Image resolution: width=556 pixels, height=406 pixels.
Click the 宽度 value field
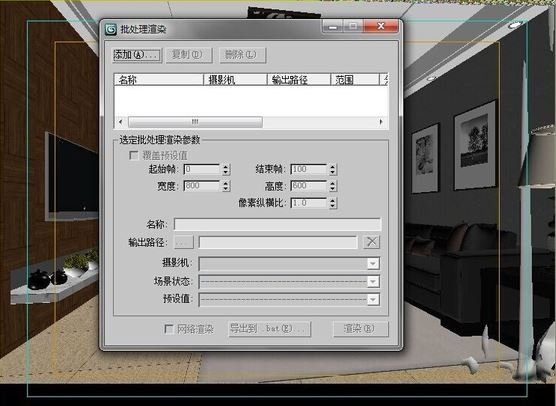(x=202, y=186)
